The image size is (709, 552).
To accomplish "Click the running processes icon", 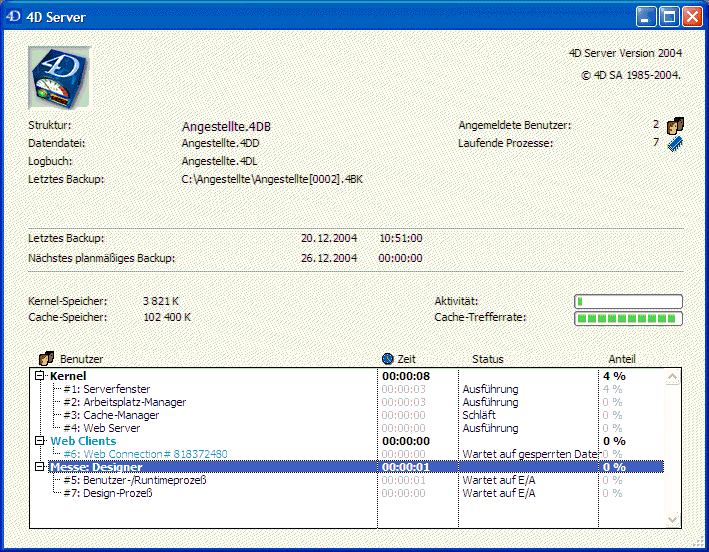I will (675, 143).
